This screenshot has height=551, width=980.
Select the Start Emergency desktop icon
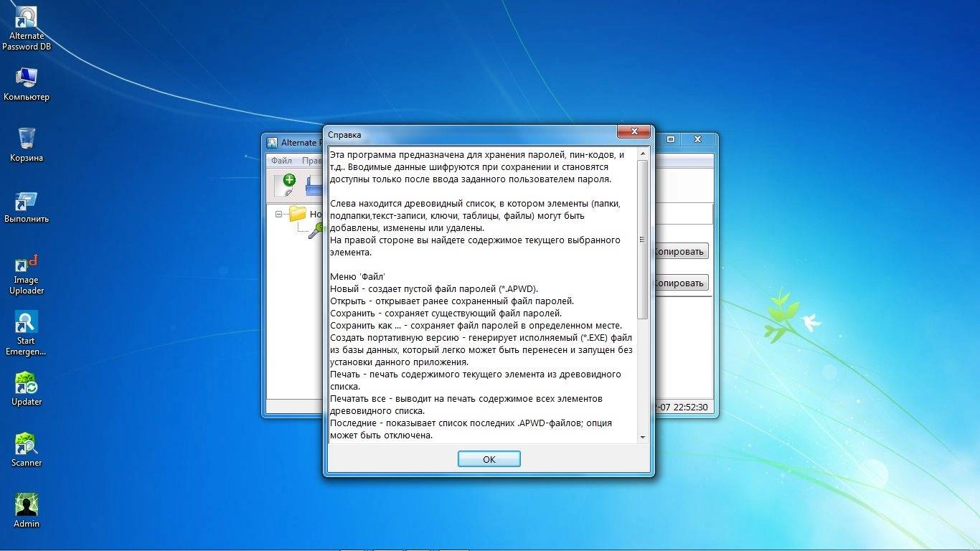[27, 334]
